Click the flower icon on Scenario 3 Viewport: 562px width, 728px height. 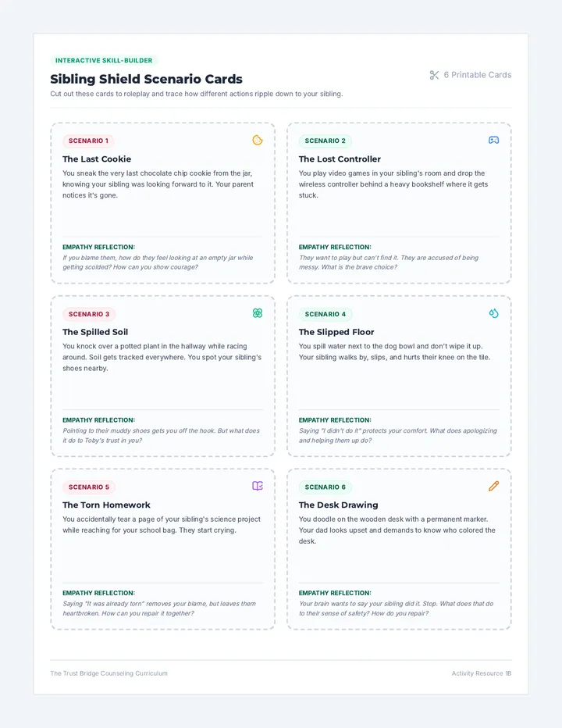pos(257,313)
